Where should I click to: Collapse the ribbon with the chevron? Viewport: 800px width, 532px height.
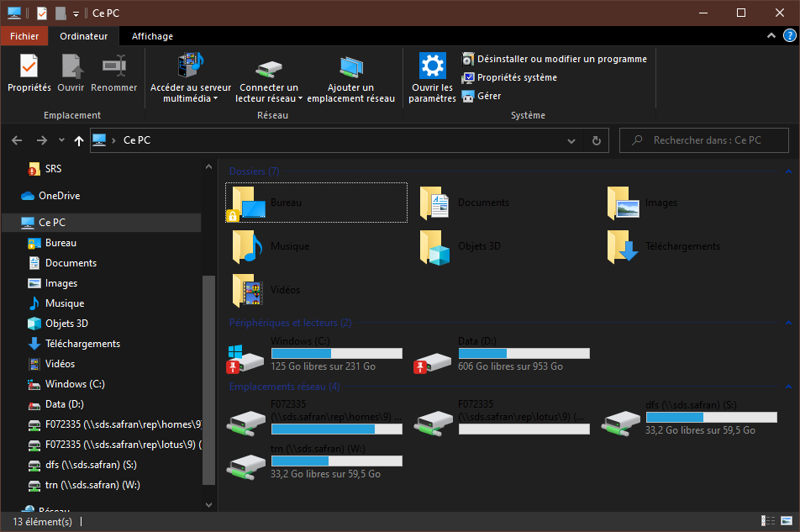tap(771, 35)
